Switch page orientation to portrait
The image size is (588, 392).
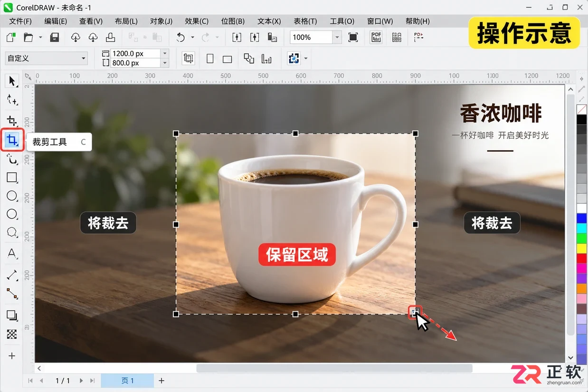click(x=210, y=59)
